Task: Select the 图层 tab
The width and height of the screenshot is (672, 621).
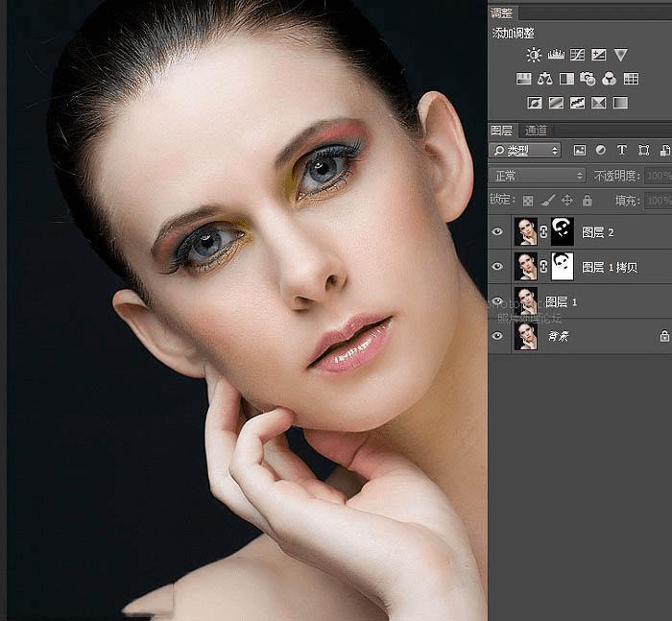Action: coord(501,131)
